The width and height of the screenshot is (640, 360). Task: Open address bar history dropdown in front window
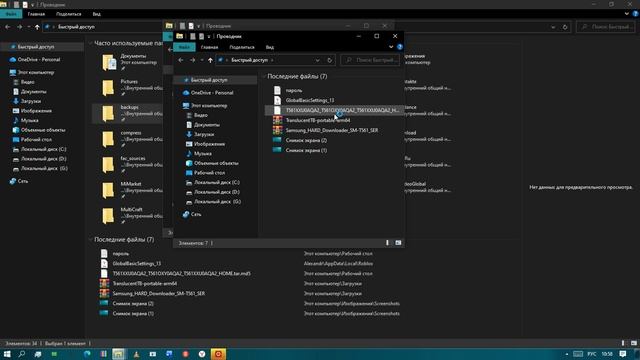click(317, 60)
